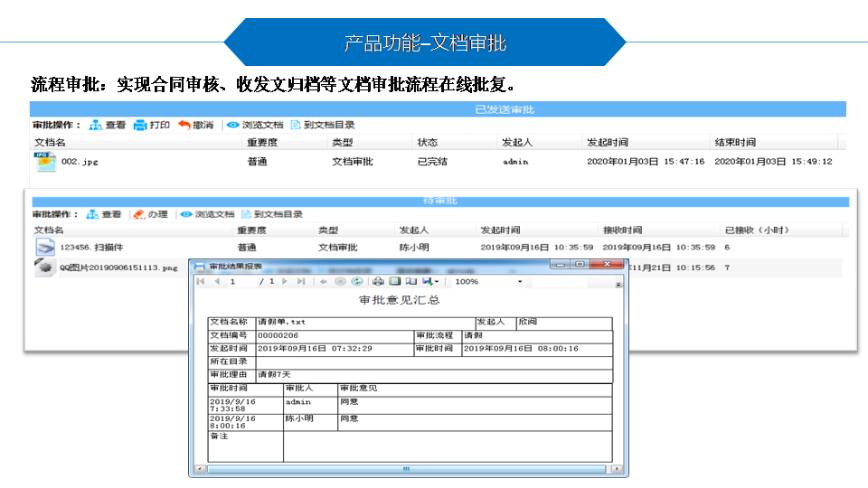The image size is (868, 488).
Task: Click the back-to-parent-report arrow icon
Action: pyautogui.click(x=324, y=282)
